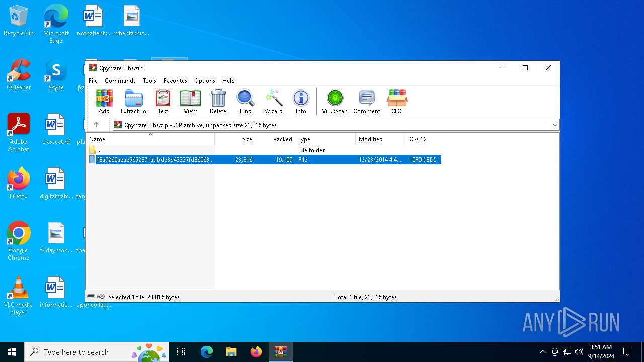
Task: Click the Spyware Tibs.zip title bar icon
Action: click(93, 68)
